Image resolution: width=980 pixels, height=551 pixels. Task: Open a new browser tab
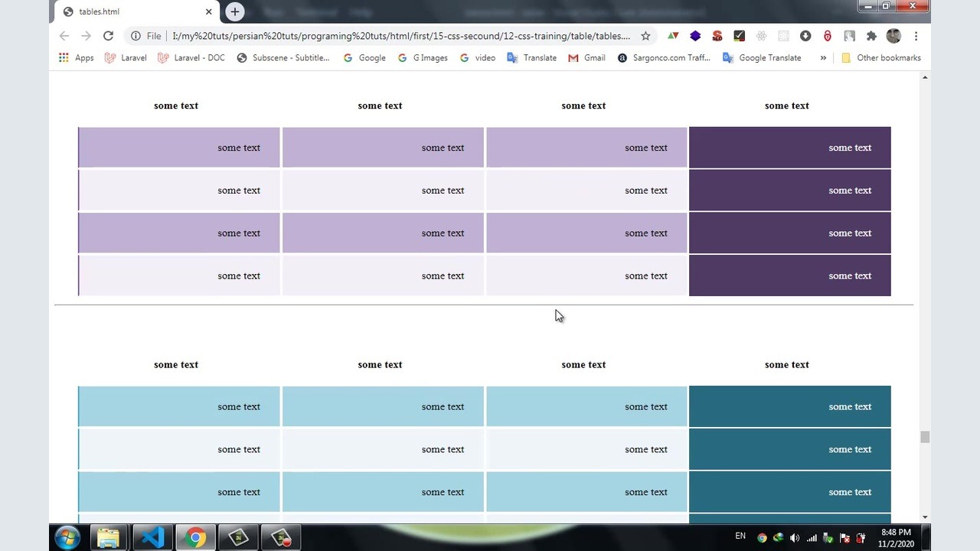[235, 11]
